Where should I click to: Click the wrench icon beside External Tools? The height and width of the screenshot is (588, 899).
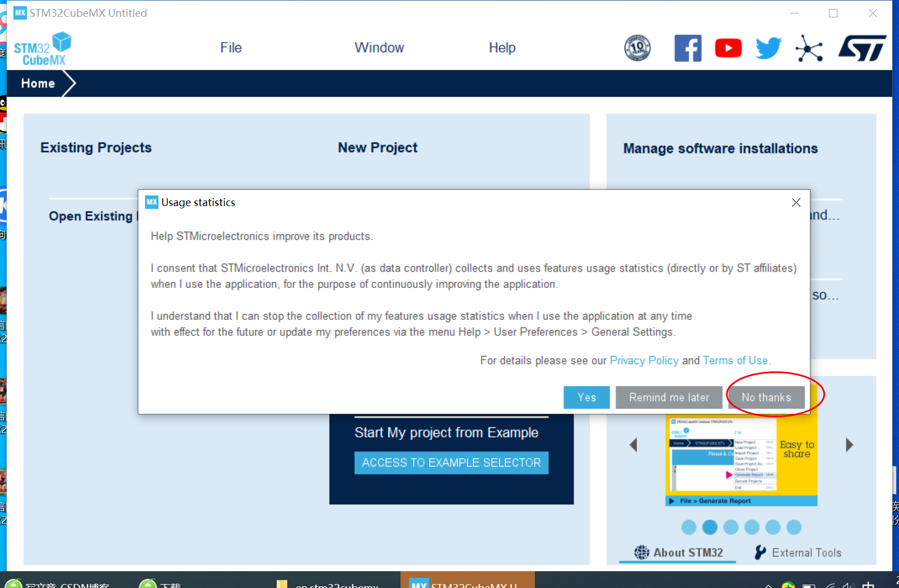click(760, 553)
